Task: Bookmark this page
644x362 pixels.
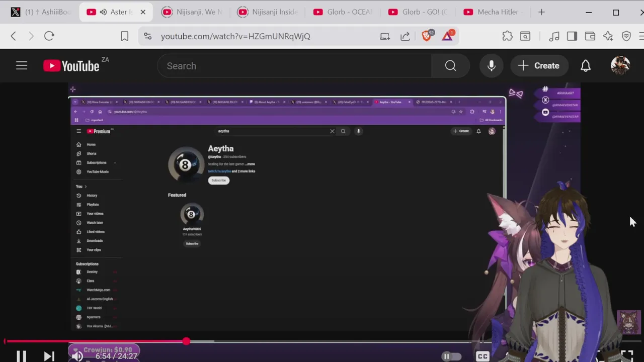Action: pos(124,36)
